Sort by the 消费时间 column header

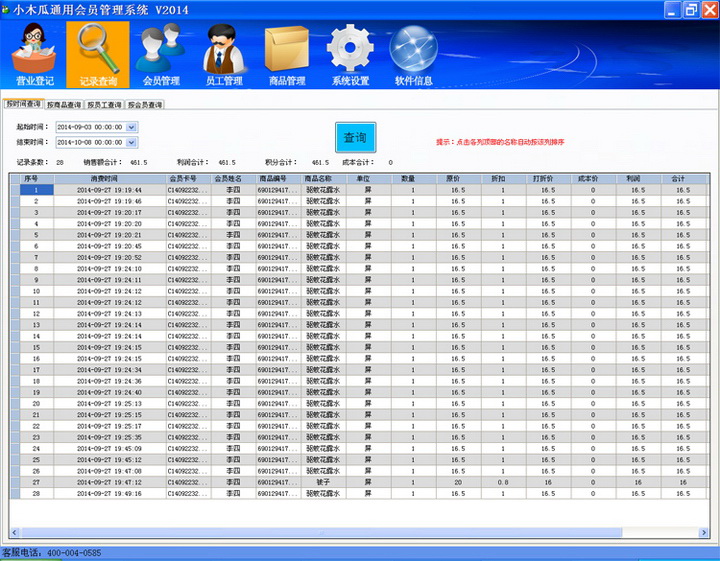point(108,178)
